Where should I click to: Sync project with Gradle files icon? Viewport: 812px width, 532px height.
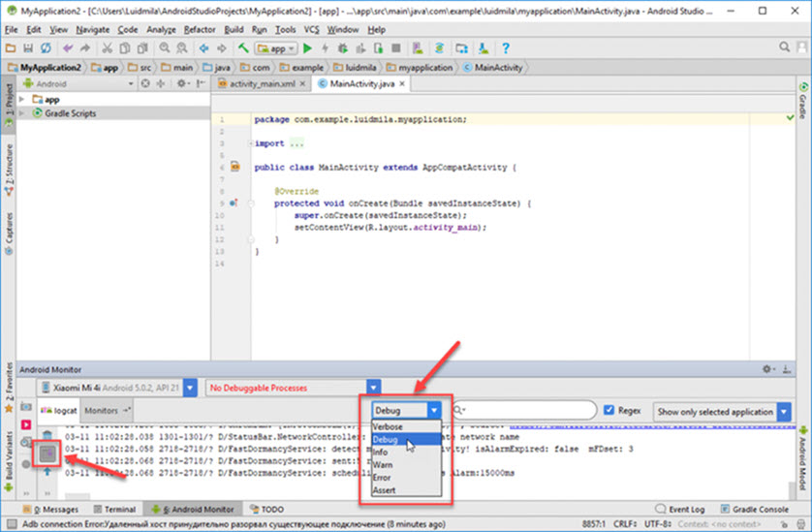pyautogui.click(x=439, y=48)
